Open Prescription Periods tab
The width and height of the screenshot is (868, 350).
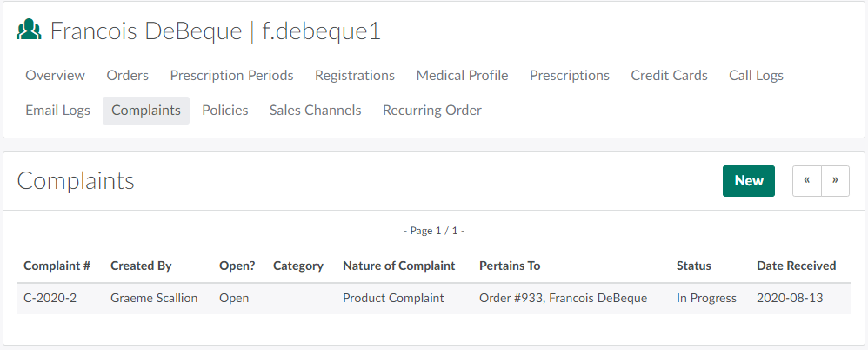click(231, 76)
